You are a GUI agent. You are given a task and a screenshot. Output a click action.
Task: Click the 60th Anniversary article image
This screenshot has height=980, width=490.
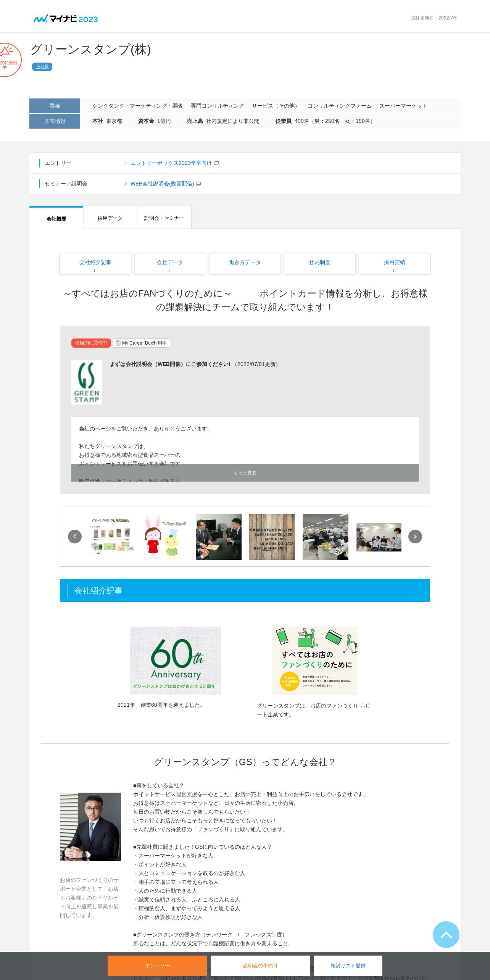tap(175, 661)
